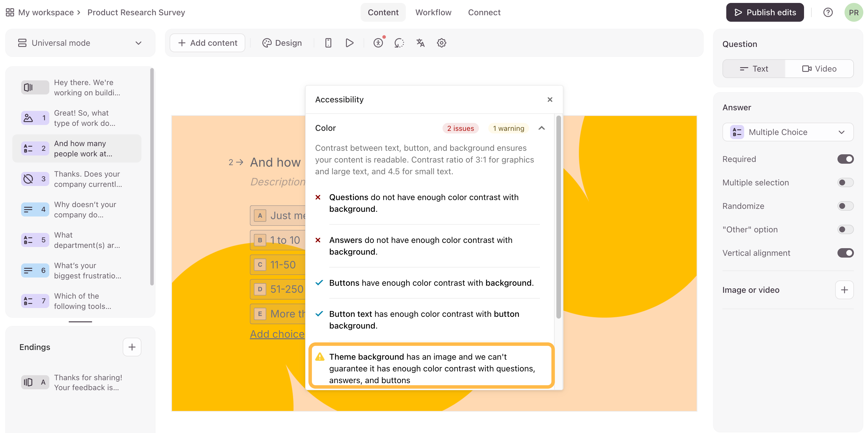Switch to the Content tab
The width and height of the screenshot is (868, 433).
click(x=383, y=12)
